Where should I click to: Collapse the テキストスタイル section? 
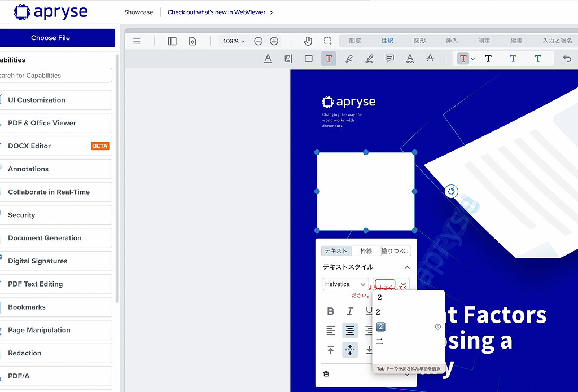coord(406,267)
